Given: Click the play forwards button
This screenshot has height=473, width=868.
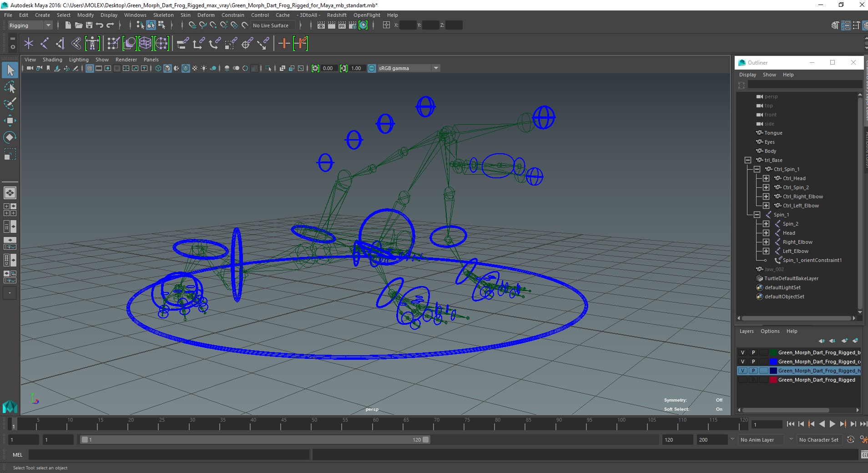Looking at the screenshot, I should pyautogui.click(x=832, y=424).
